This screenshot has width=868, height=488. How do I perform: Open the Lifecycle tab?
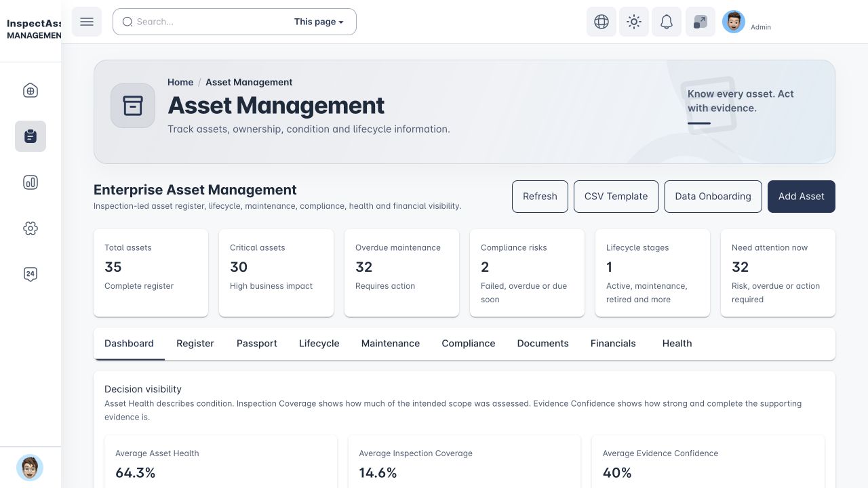[x=319, y=344]
